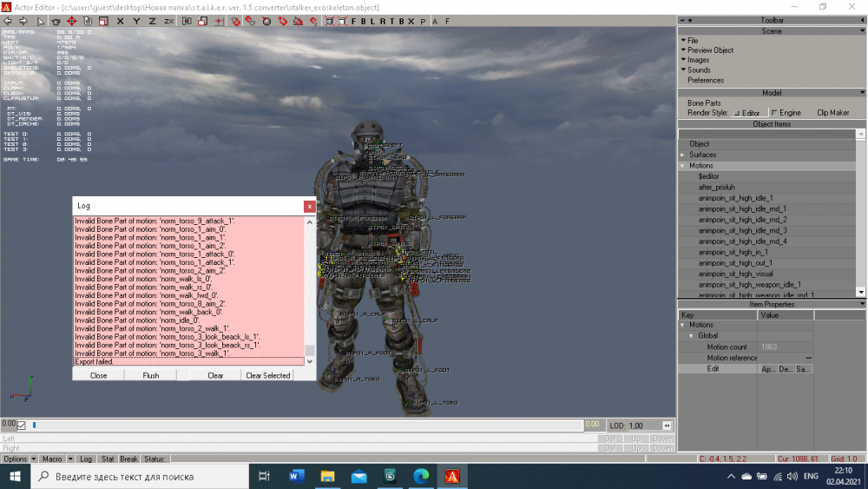This screenshot has width=868, height=489.
Task: Expand the File menu in Scene panel
Action: tap(689, 41)
